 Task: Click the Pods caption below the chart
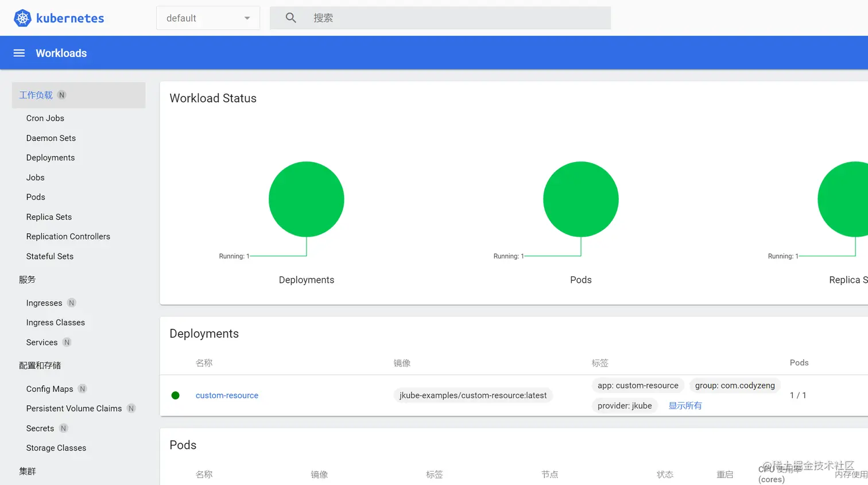581,280
